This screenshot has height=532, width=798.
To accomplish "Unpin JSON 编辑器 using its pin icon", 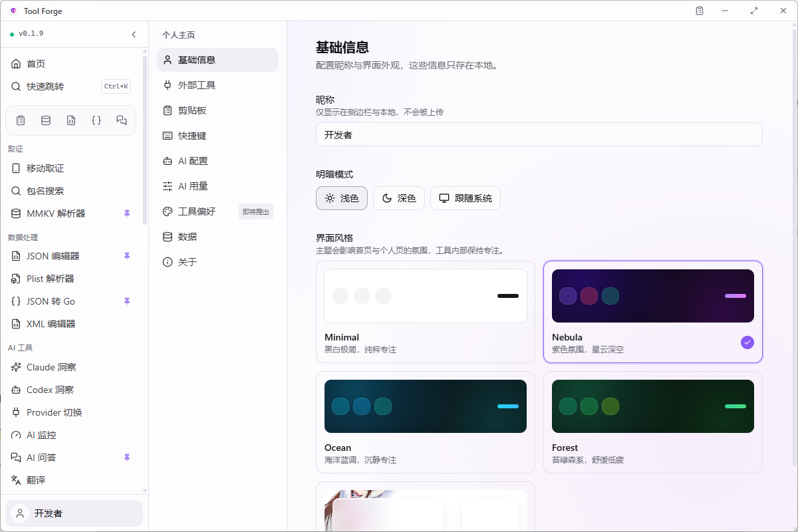I will [127, 256].
